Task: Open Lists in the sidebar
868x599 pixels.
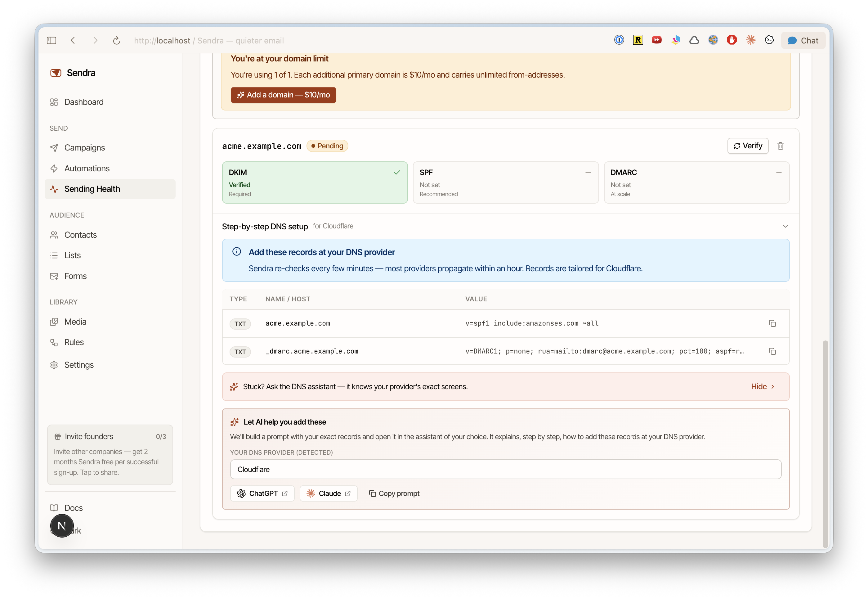Action: click(110, 256)
